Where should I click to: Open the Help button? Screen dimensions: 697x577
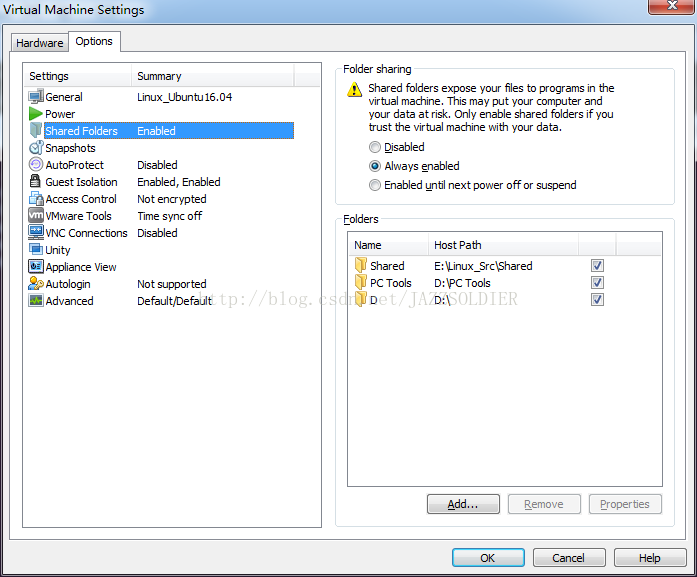tap(649, 557)
